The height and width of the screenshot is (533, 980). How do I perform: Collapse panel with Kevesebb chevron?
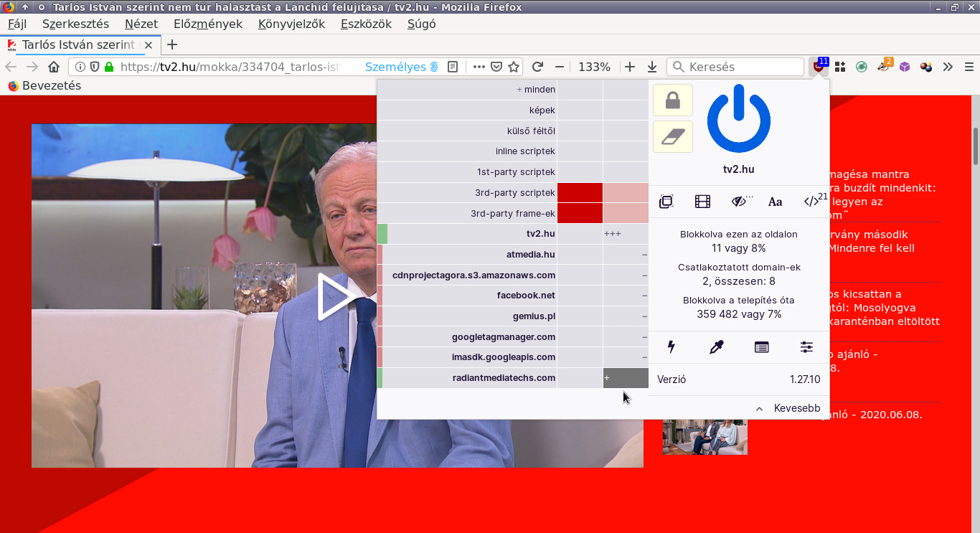(788, 408)
